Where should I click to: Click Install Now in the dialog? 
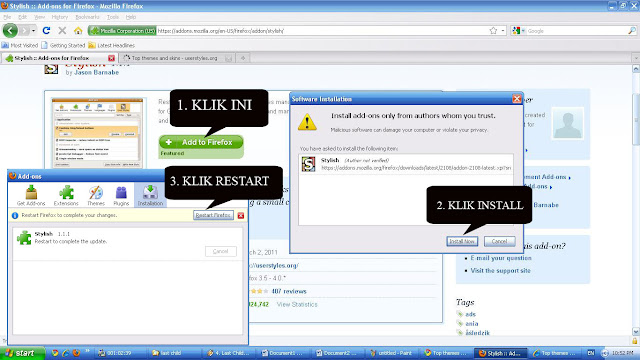pyautogui.click(x=462, y=241)
